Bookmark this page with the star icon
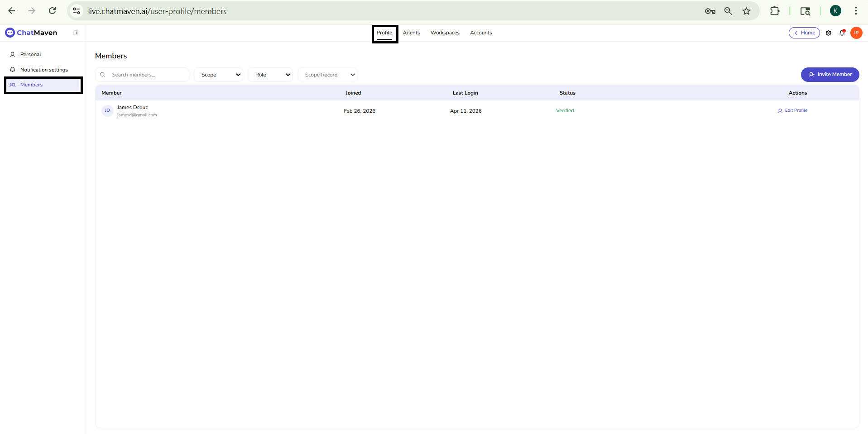The width and height of the screenshot is (868, 434). 746,11
